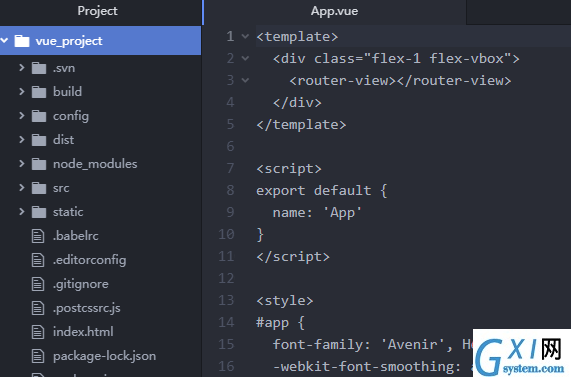
Task: Click the .gitignore file icon
Action: [x=38, y=284]
